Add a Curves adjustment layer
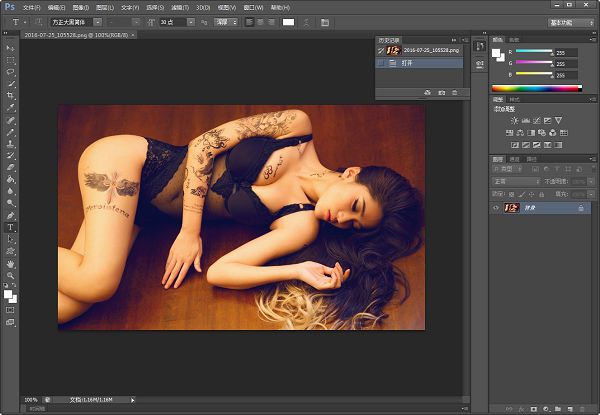The image size is (600, 415). [x=536, y=120]
